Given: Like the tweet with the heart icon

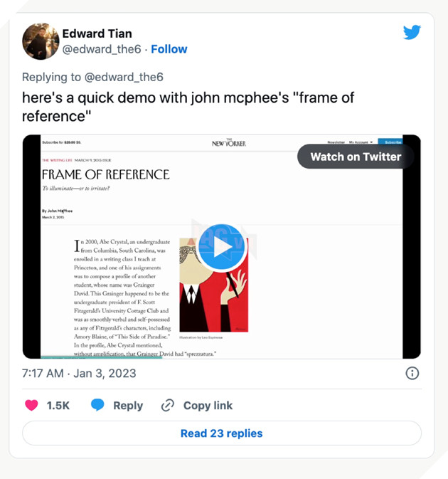Looking at the screenshot, I should [x=31, y=405].
